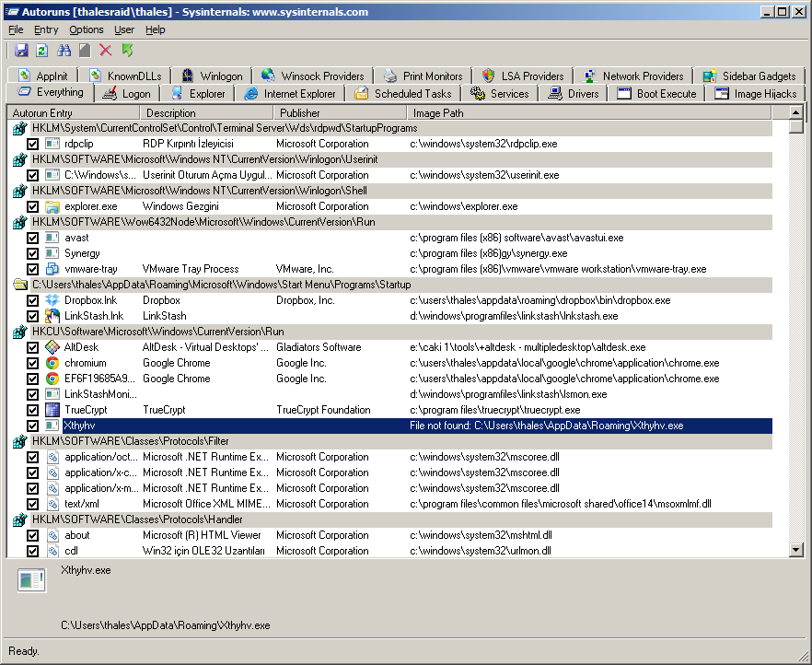Disable the Synergy autorun entry checkbox
The width and height of the screenshot is (812, 665).
pos(32,253)
